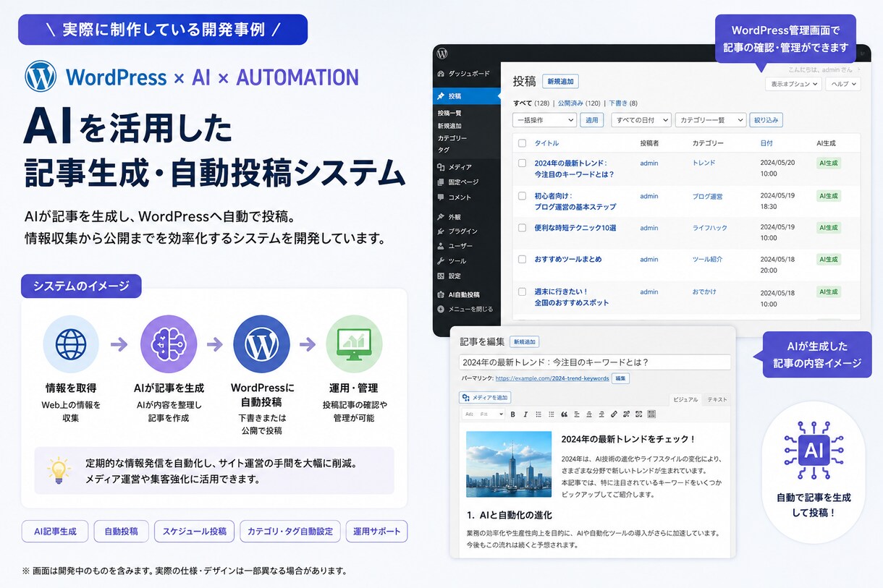Click 編集 beside the permalink
883x588 pixels.
tap(621, 378)
